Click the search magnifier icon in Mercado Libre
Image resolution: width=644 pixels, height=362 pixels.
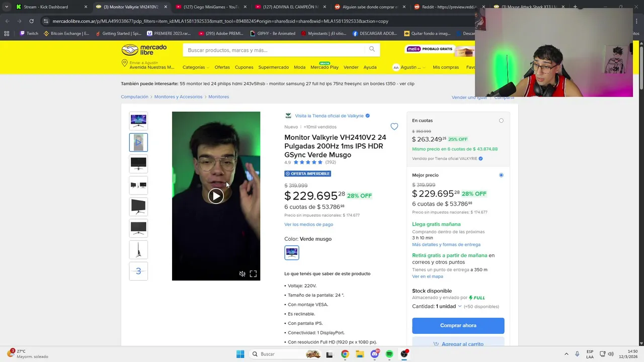[x=372, y=49]
